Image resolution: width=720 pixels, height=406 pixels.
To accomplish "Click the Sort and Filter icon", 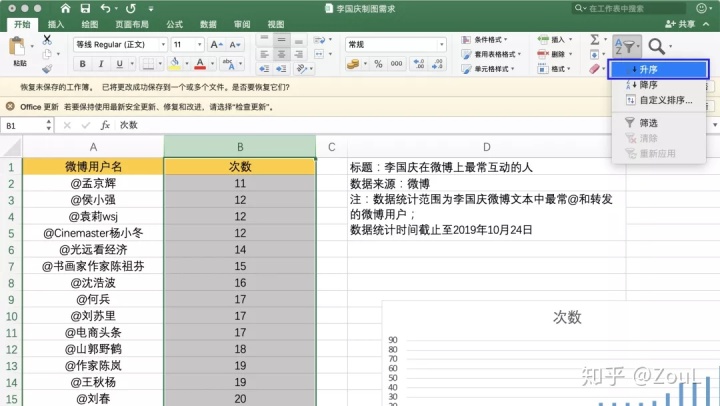I will coord(626,46).
